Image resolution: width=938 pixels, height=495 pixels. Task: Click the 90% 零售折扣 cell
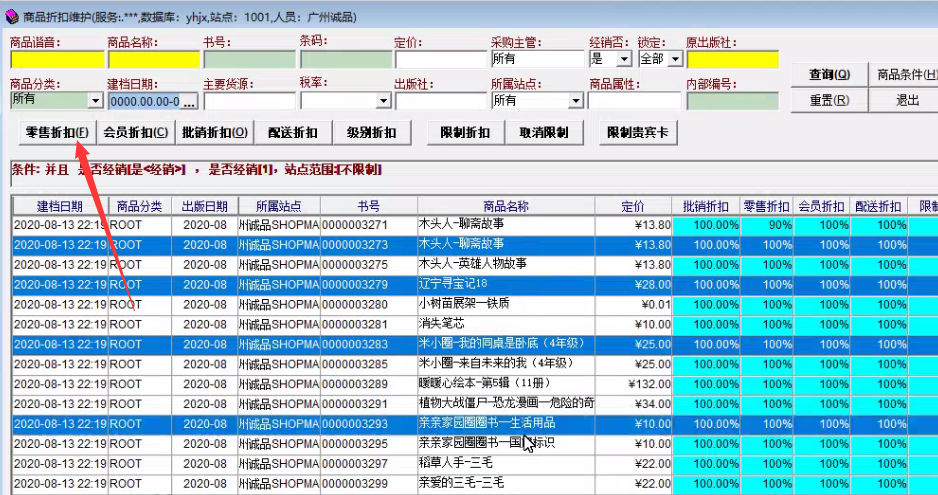[768, 226]
